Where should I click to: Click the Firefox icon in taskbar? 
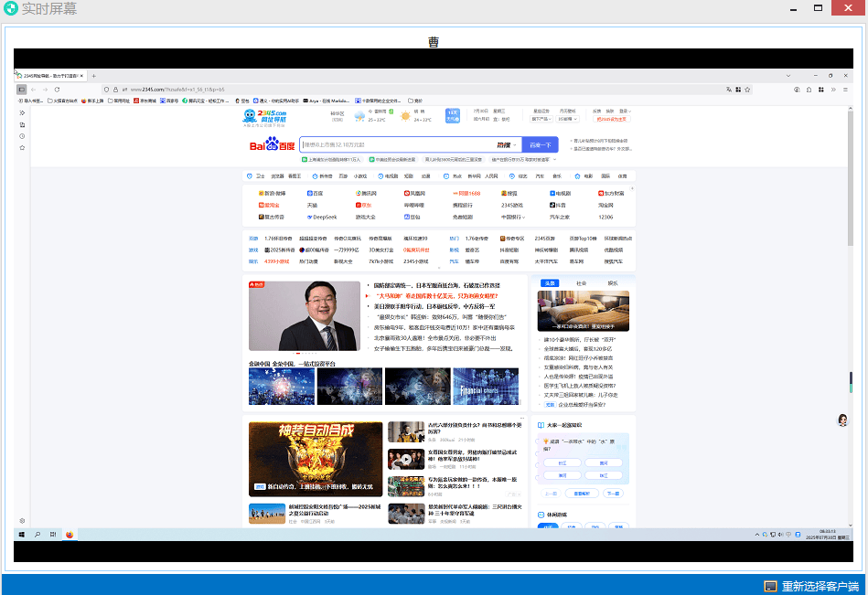pos(70,535)
